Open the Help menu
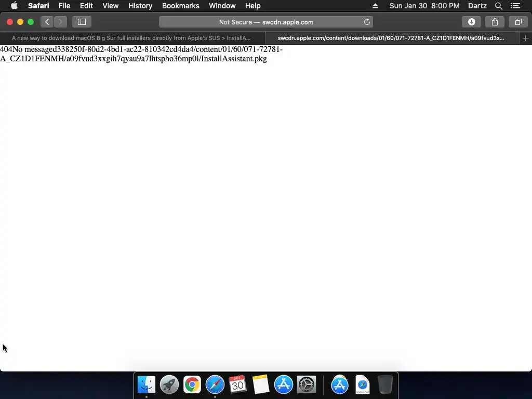The height and width of the screenshot is (399, 532). 253,6
